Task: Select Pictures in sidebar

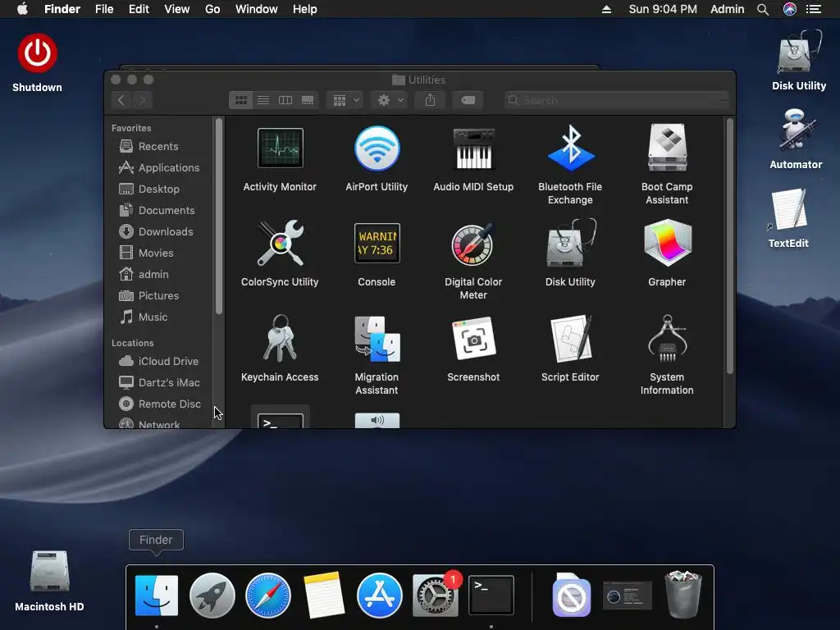Action: point(158,295)
